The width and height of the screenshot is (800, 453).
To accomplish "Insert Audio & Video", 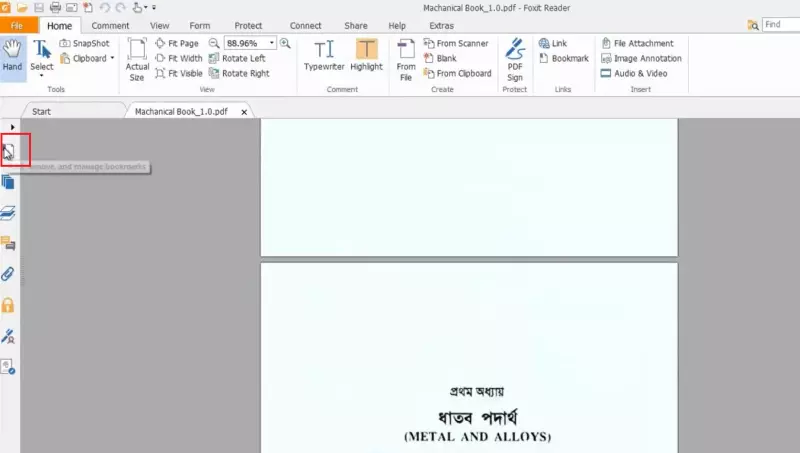I will click(634, 73).
